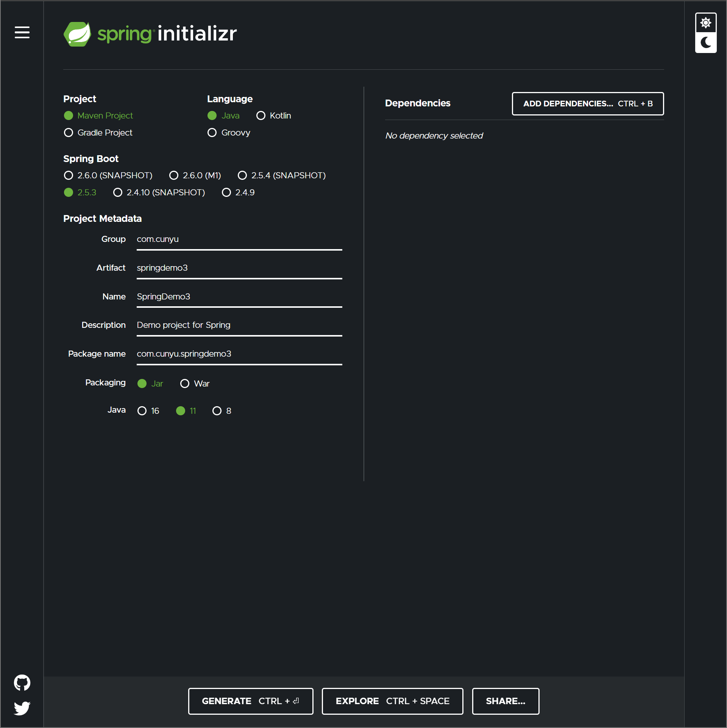Click Add Dependencies button
This screenshot has height=728, width=727.
point(588,104)
